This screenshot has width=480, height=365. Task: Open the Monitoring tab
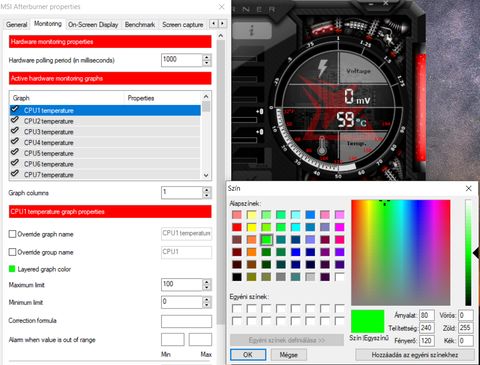tap(48, 24)
